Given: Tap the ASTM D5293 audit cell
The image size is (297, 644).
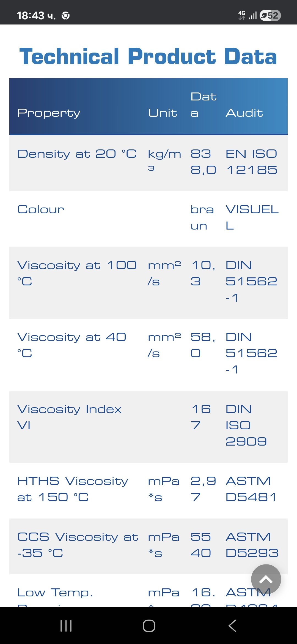Looking at the screenshot, I should tap(252, 545).
